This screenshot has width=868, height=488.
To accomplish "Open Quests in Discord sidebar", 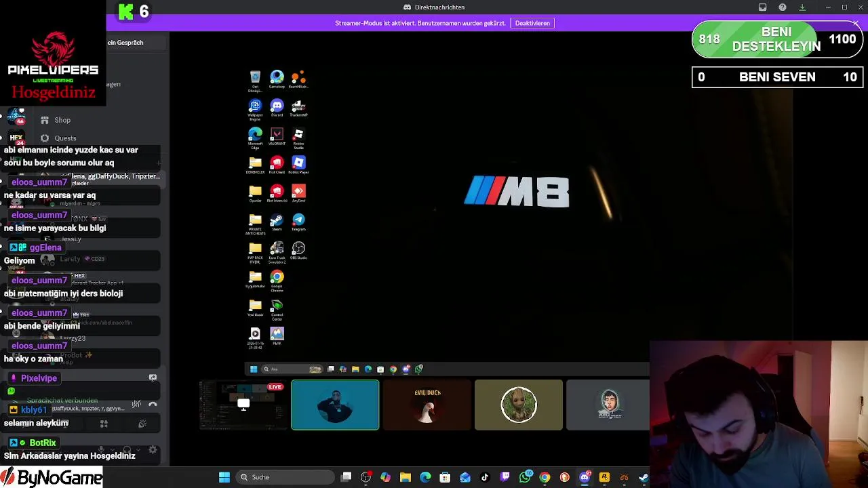I will [x=65, y=138].
